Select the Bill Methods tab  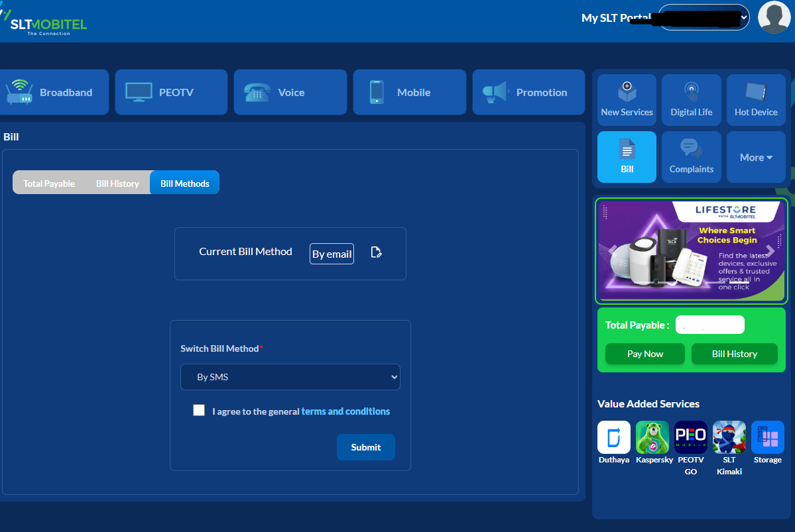pyautogui.click(x=184, y=184)
